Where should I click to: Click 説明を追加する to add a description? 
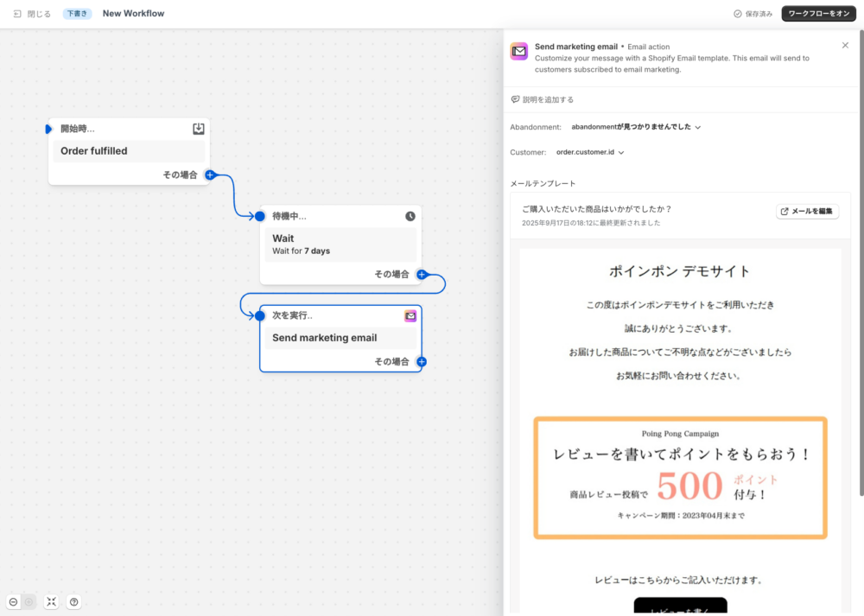click(543, 99)
